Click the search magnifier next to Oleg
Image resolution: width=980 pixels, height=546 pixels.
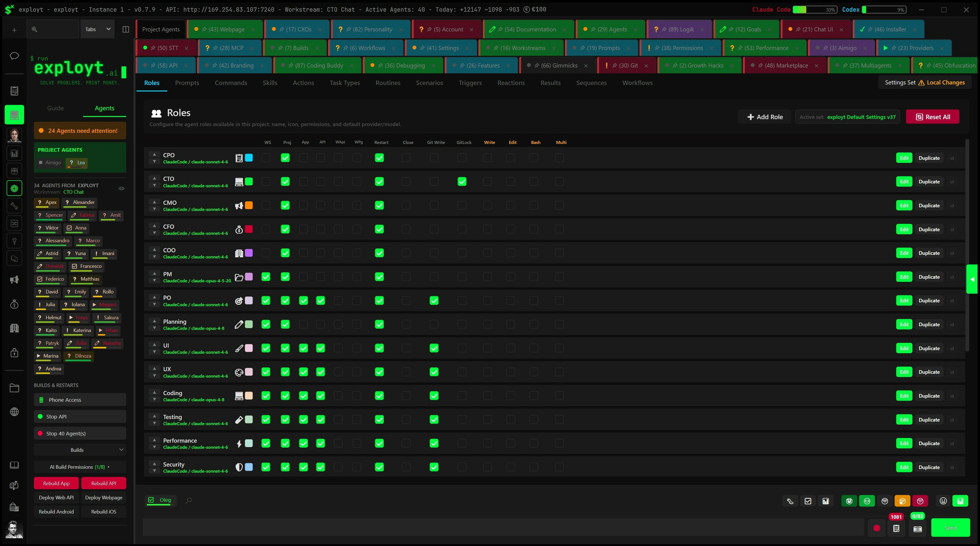[188, 500]
